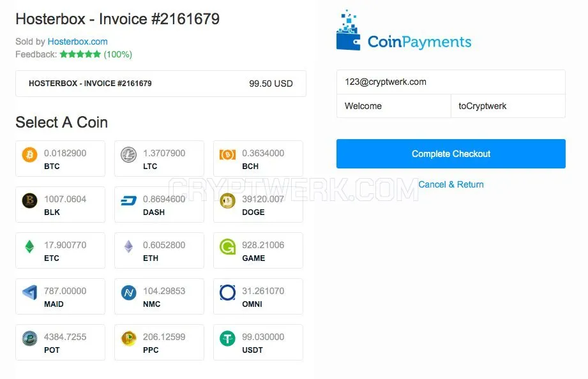
Task: Pick the OMNI coin icon
Action: point(228,292)
